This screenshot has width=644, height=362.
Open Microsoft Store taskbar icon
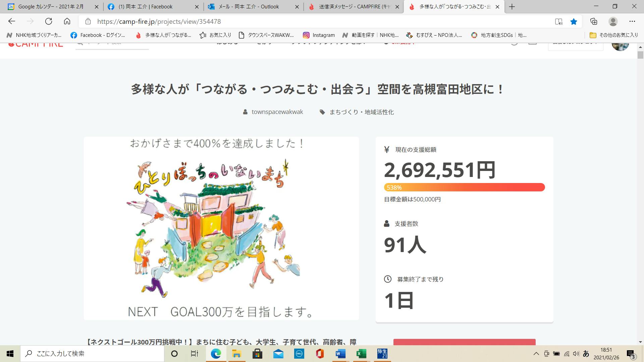[257, 354]
